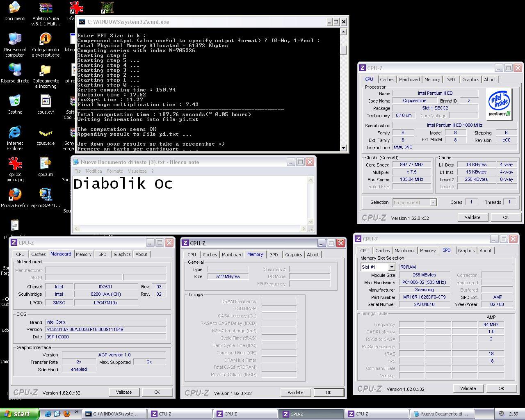Click the Memory Size 512 MBytes field
Viewport: 525px width, 420px height.
pos(228,276)
